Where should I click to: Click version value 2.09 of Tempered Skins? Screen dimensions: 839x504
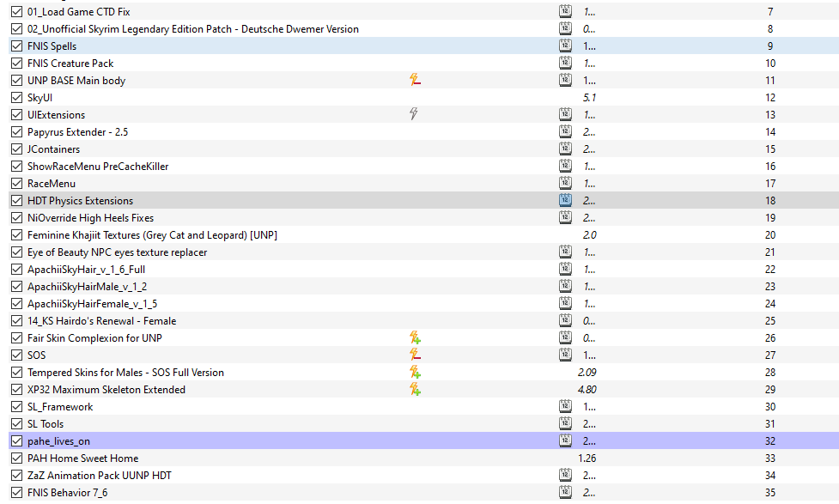(587, 373)
